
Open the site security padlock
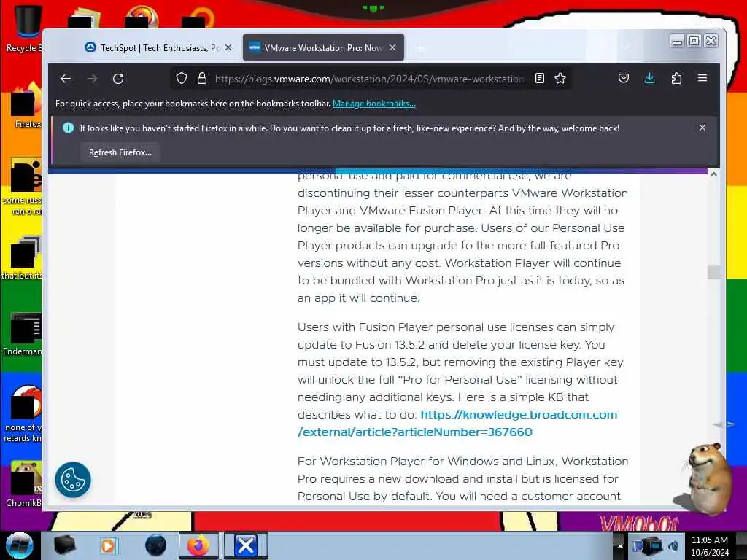(202, 78)
